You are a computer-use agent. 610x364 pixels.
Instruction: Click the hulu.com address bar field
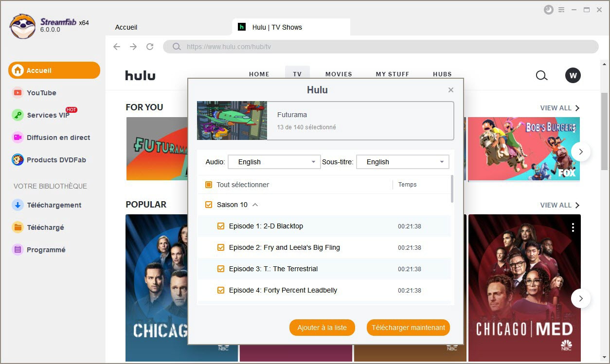click(x=380, y=47)
